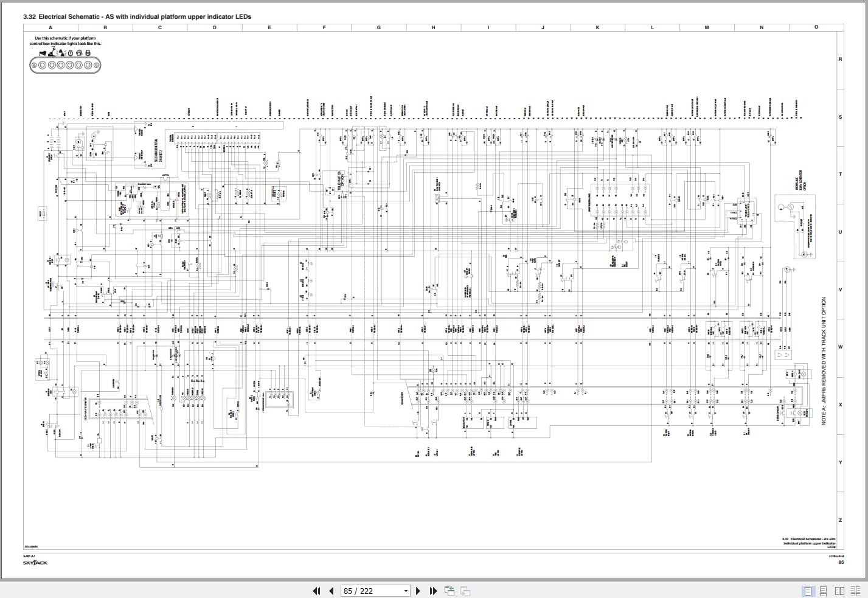Screen dimensions: 868x598
Task: Switch to single page layout
Action: [808, 591]
